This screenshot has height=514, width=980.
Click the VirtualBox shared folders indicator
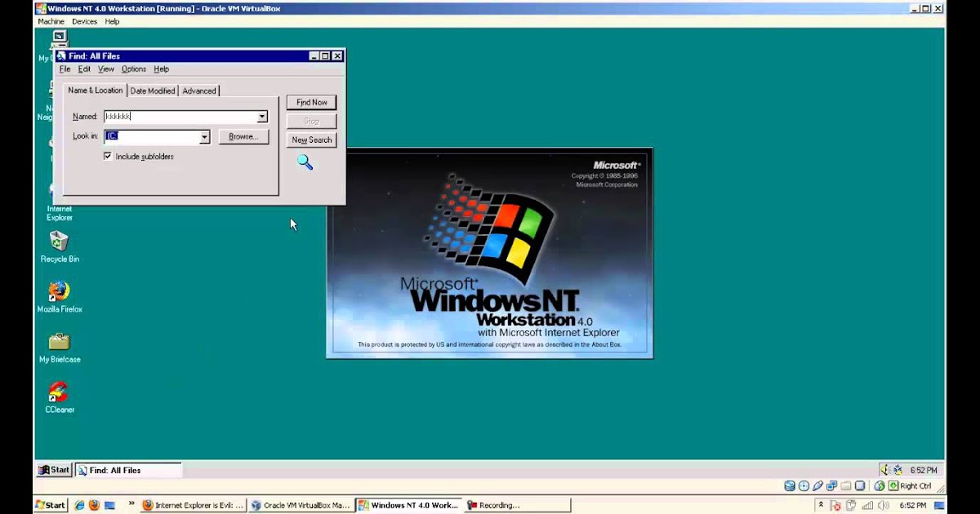[x=846, y=485]
